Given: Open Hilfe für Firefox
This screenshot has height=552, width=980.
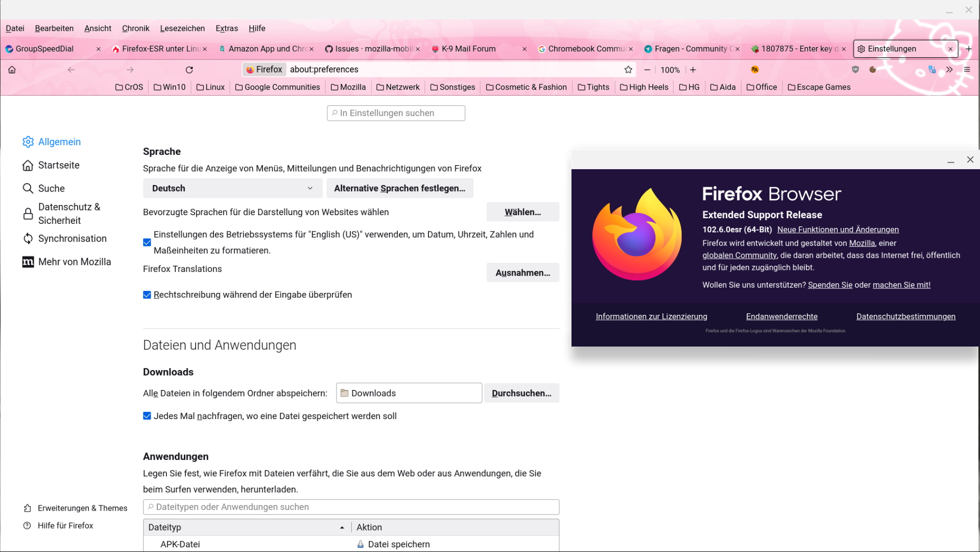Looking at the screenshot, I should pos(58,525).
